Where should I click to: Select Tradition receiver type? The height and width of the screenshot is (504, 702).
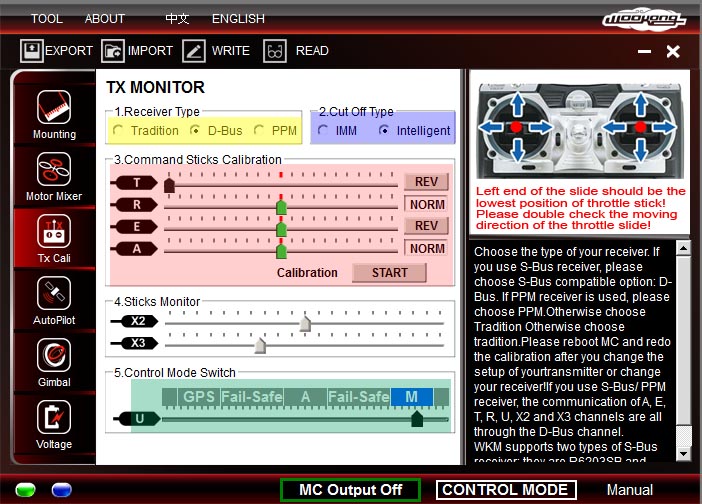tap(120, 130)
